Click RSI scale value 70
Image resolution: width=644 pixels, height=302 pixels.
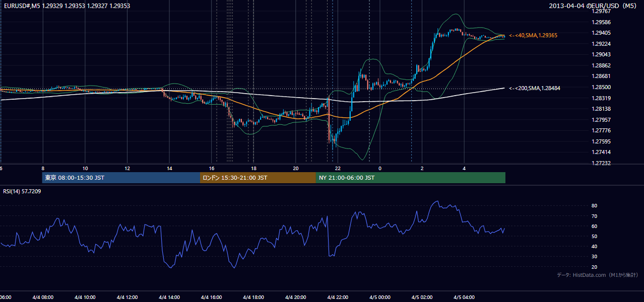(594, 216)
